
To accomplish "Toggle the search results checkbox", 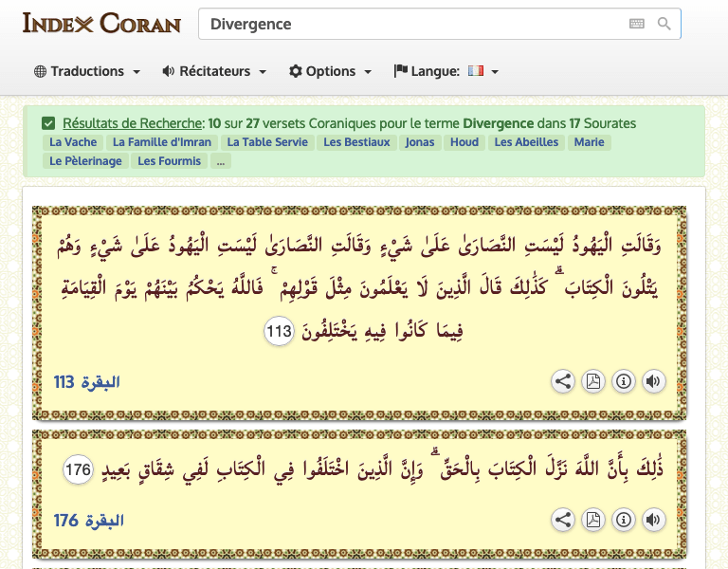I will coord(48,123).
